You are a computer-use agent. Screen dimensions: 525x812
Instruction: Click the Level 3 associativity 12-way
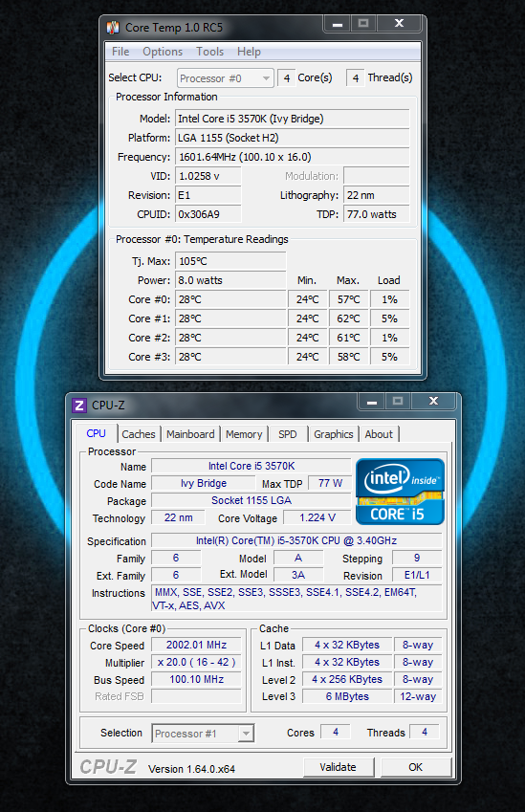click(418, 696)
